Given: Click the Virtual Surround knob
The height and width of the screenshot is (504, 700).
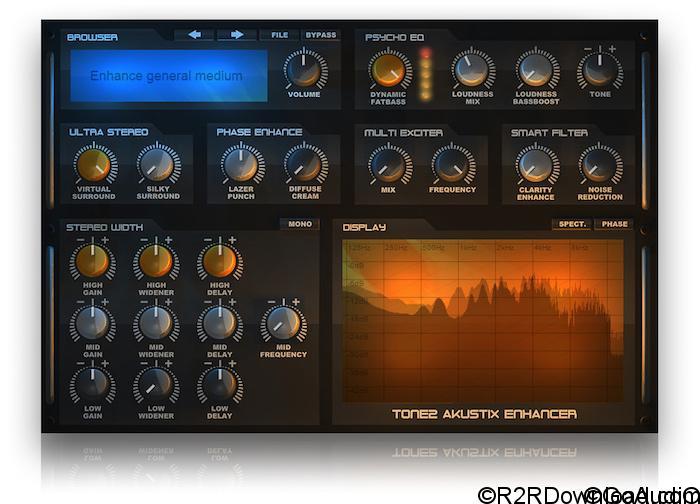Looking at the screenshot, I should click(94, 164).
